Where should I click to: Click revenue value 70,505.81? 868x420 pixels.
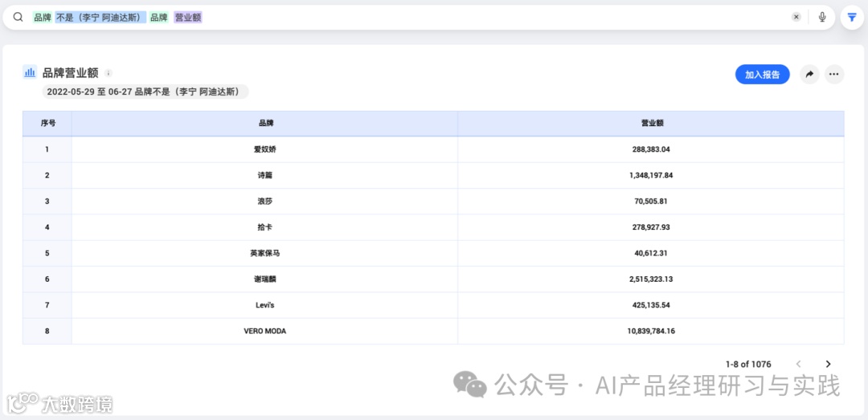click(651, 202)
